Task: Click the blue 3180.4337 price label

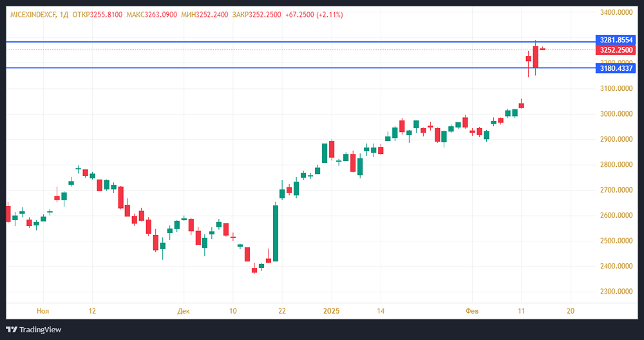Action: (x=616, y=68)
